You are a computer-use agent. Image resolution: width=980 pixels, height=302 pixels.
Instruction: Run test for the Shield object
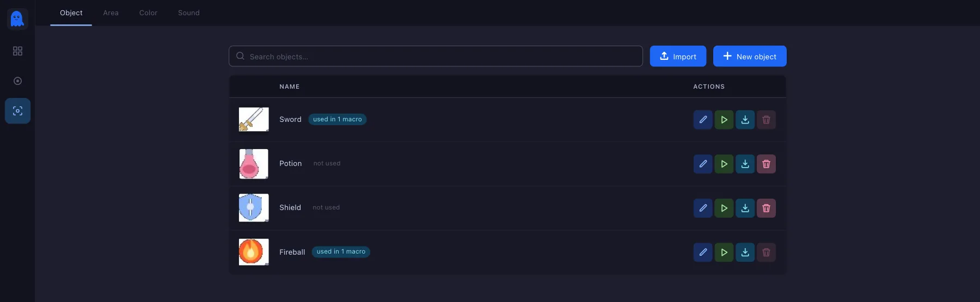click(724, 208)
